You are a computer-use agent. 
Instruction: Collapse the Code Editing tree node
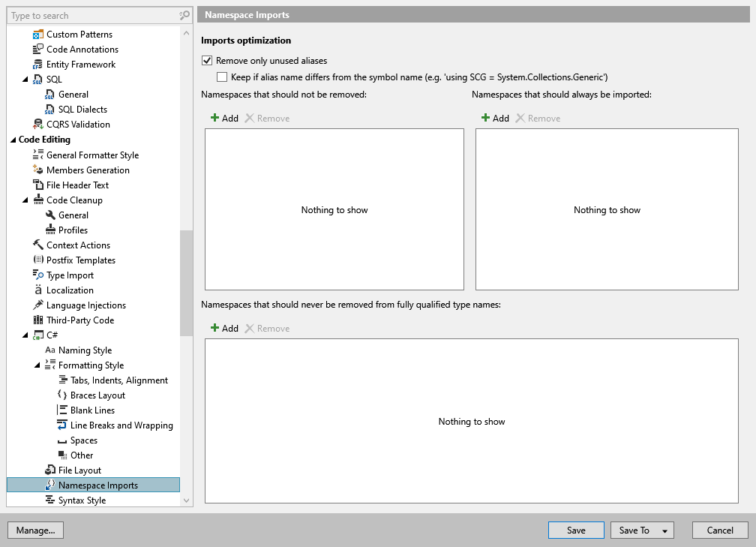click(x=12, y=140)
